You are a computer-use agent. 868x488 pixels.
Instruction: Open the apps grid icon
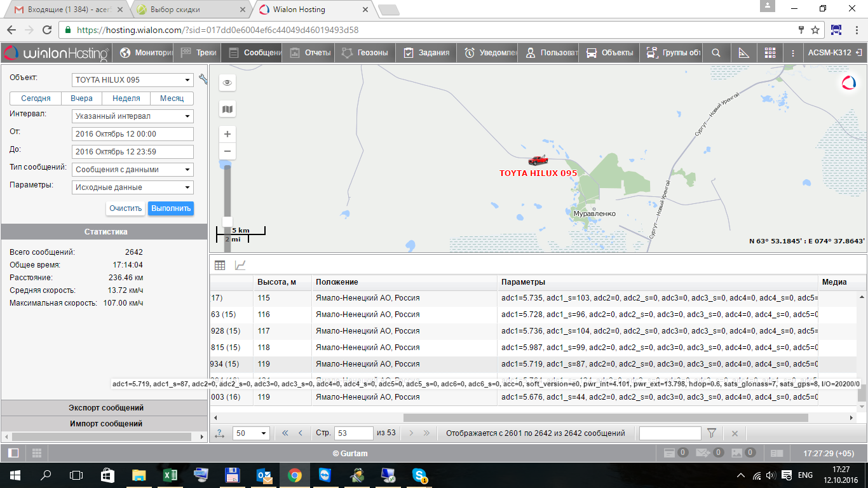pos(770,53)
